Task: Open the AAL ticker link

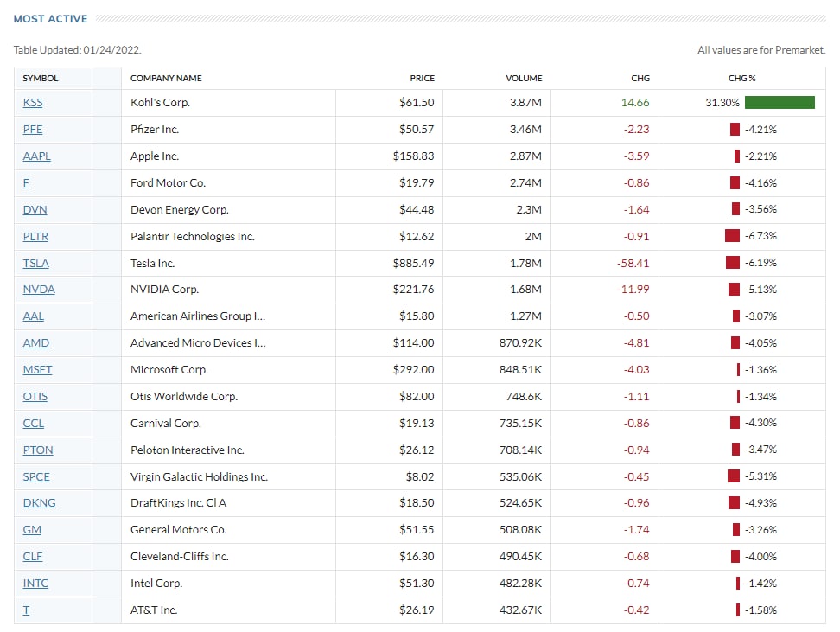Action: pos(33,316)
